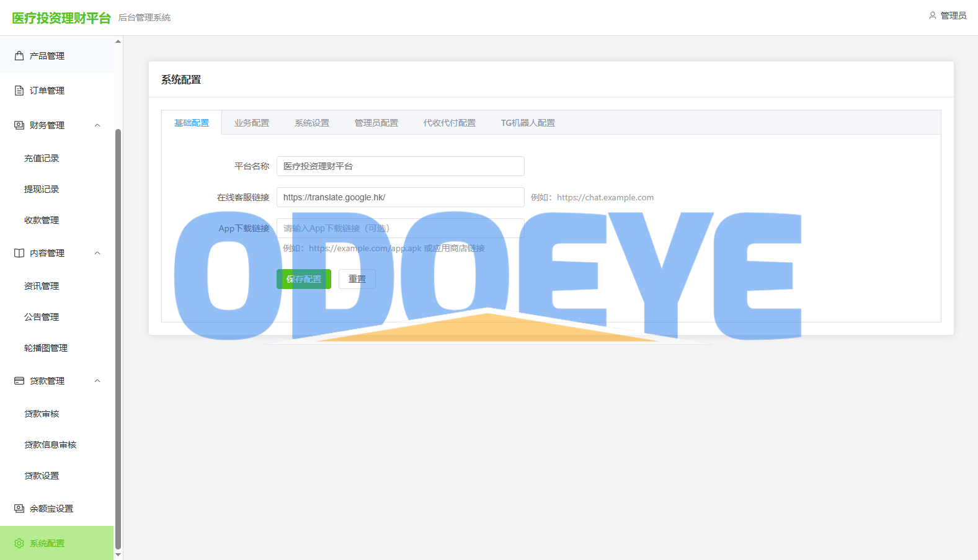The height and width of the screenshot is (560, 978).
Task: Click the 管理员 user avatar icon
Action: [x=932, y=16]
